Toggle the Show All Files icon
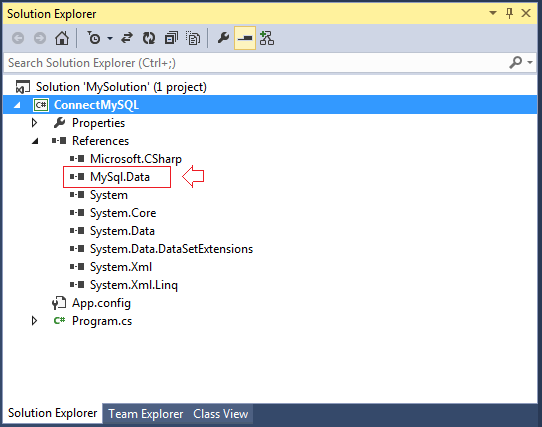Screen dimensions: 542x427 [193, 38]
